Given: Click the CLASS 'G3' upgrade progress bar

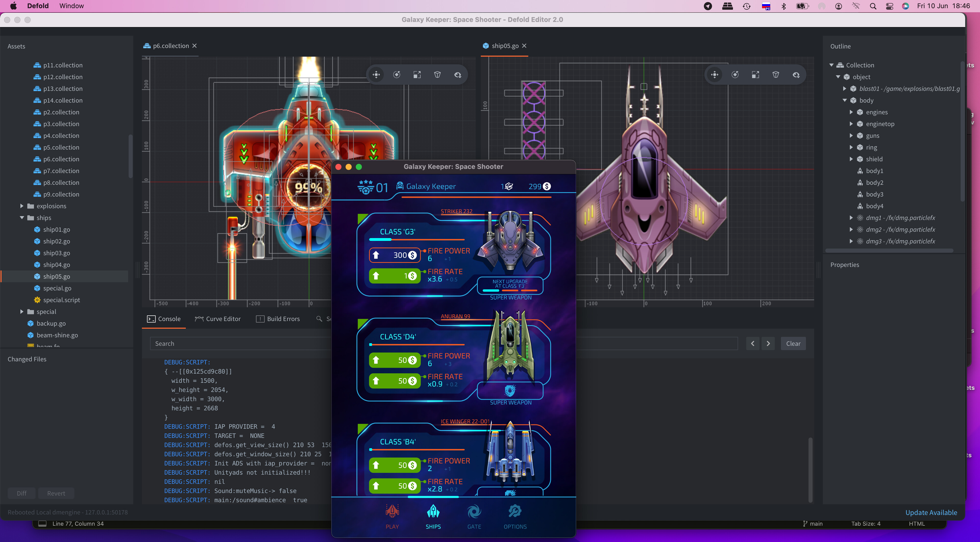Looking at the screenshot, I should point(416,240).
